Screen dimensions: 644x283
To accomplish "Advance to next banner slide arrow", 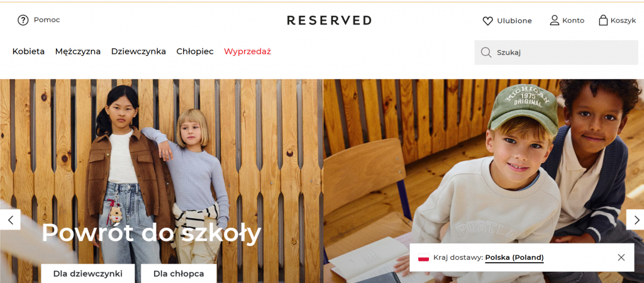I will point(635,219).
